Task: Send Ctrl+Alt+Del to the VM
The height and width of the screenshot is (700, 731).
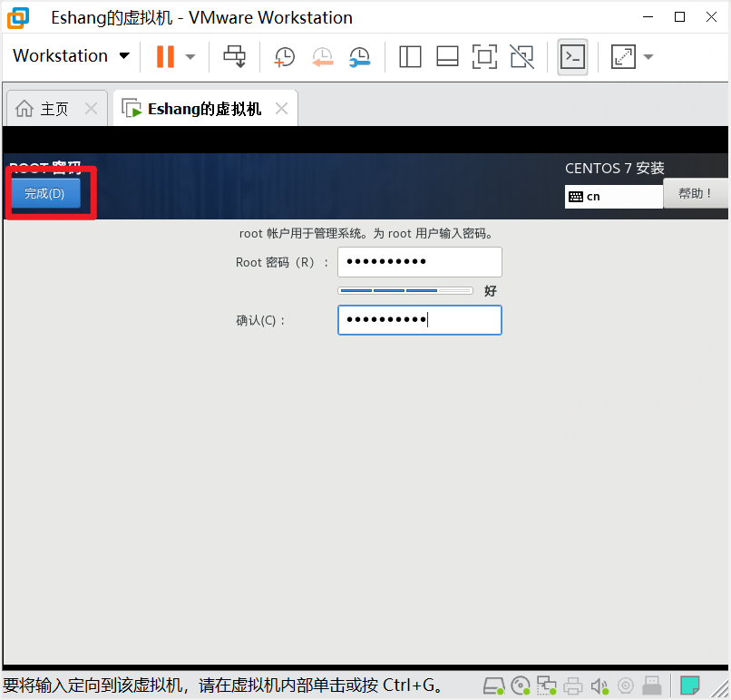Action: tap(235, 56)
